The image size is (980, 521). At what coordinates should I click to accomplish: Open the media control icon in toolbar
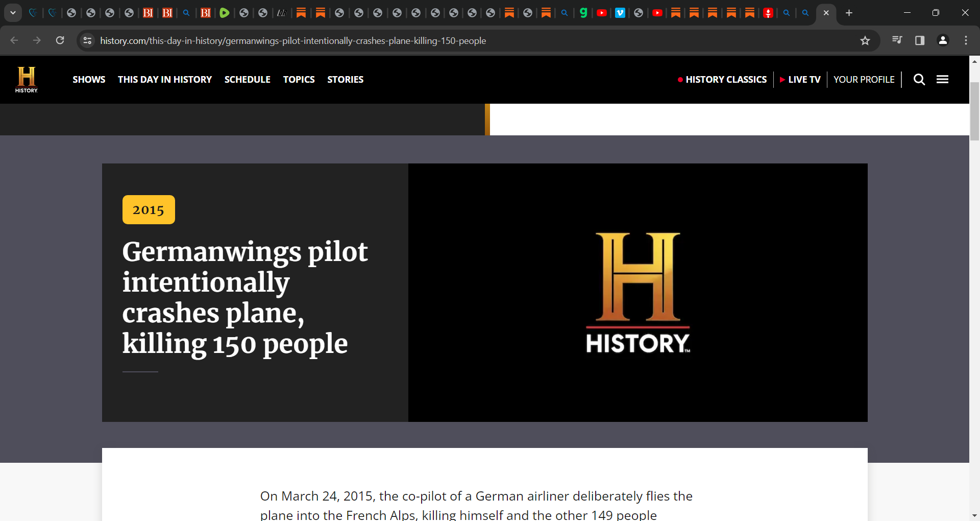pyautogui.click(x=897, y=40)
